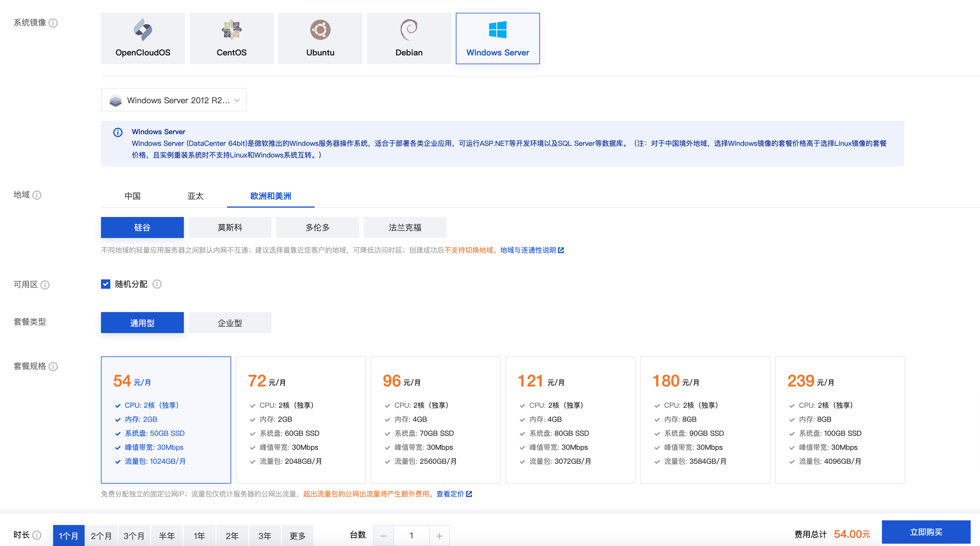Set duration to 3个月
The height and width of the screenshot is (546, 980).
[134, 536]
